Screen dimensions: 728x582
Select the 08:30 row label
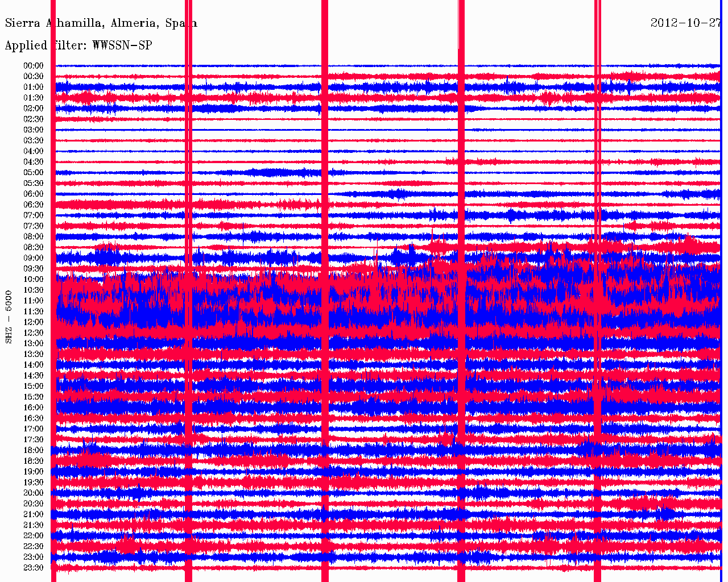34,248
